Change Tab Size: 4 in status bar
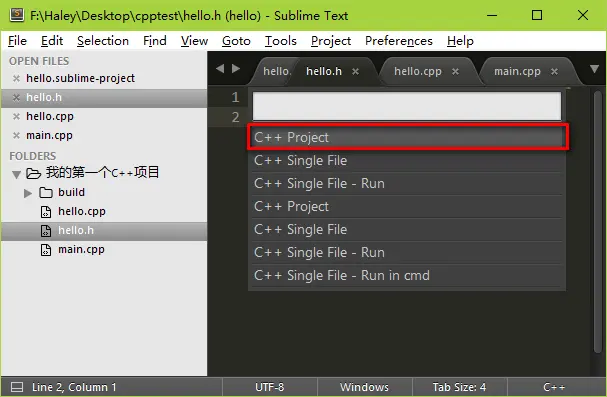This screenshot has height=397, width=607. coord(459,387)
